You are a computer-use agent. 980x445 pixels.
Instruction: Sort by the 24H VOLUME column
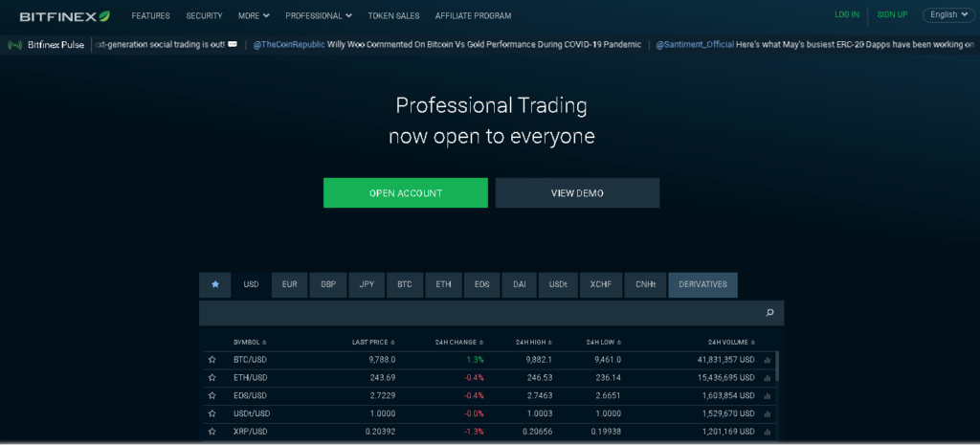point(732,343)
